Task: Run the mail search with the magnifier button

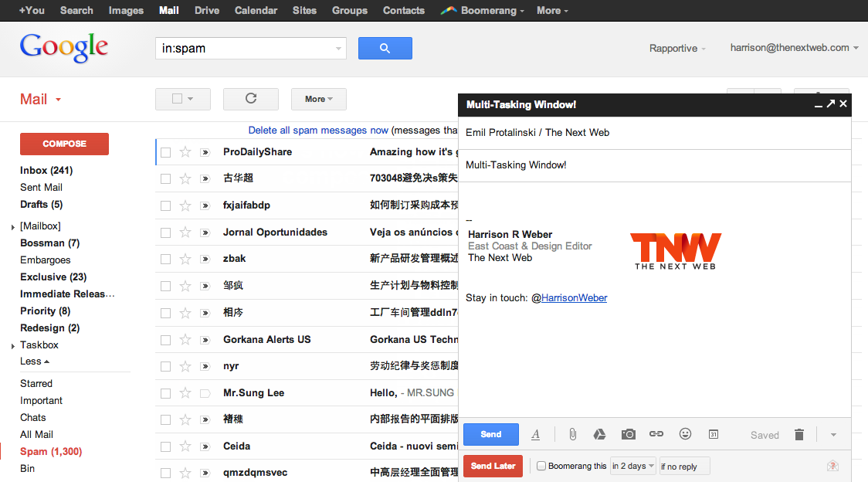Action: (385, 48)
